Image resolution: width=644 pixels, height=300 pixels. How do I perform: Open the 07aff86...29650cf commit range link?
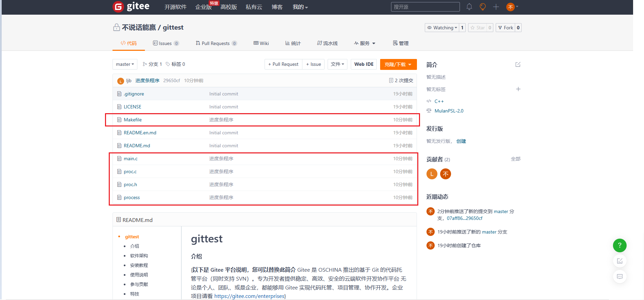[465, 218]
